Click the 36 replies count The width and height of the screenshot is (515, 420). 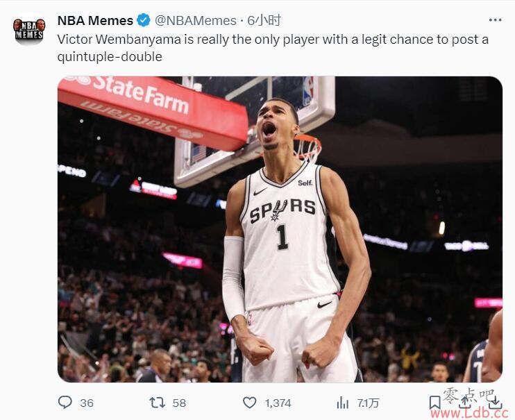87,403
